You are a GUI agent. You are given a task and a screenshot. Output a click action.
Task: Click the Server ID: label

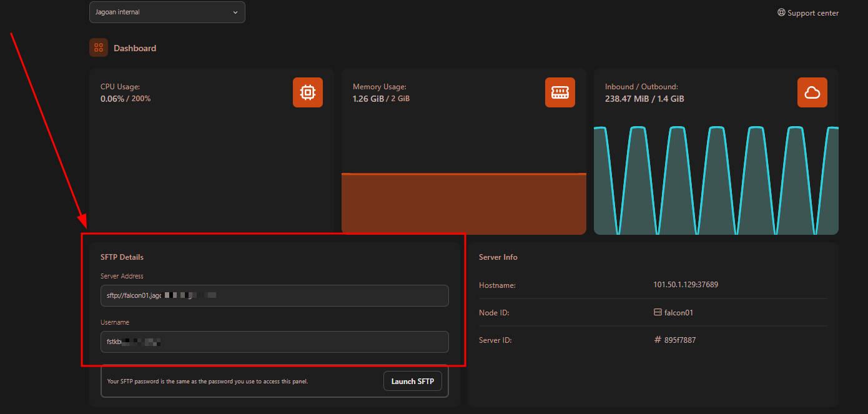point(495,340)
